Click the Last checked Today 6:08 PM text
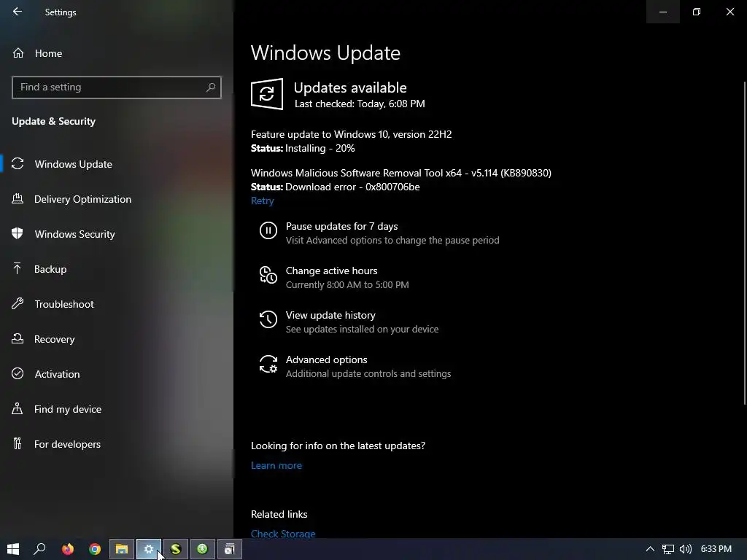Screen dimensions: 747x560 [x=360, y=104]
